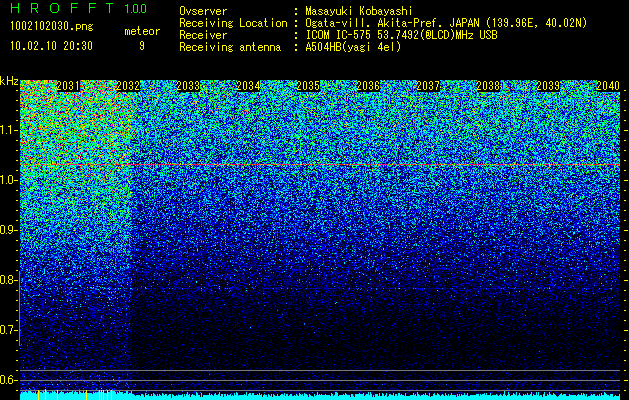Click the 0.9 frequency axis label
The image size is (629, 400).
point(8,230)
